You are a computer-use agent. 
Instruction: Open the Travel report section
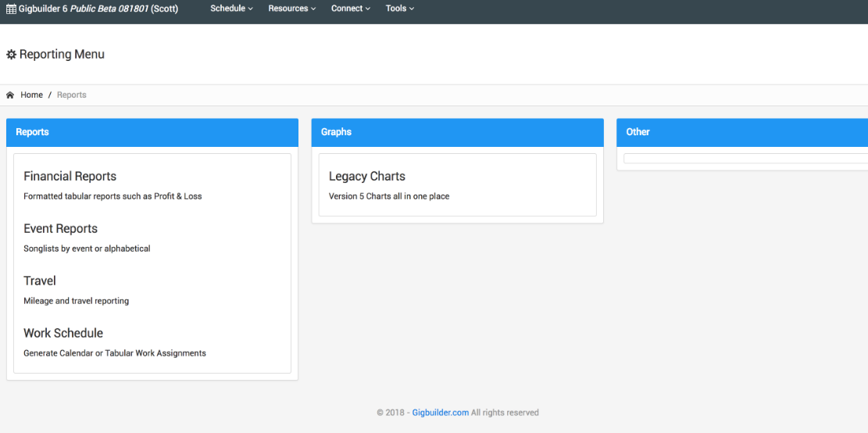pos(39,281)
